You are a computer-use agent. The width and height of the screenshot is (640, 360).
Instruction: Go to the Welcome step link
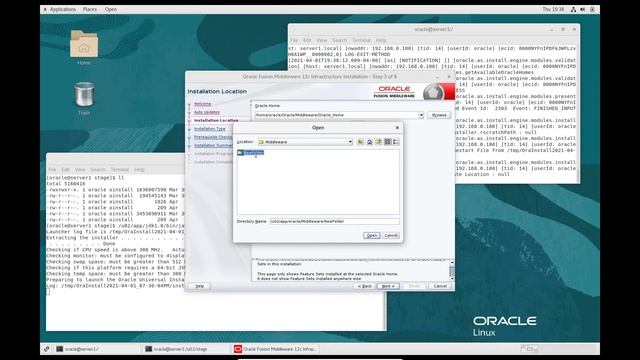202,104
